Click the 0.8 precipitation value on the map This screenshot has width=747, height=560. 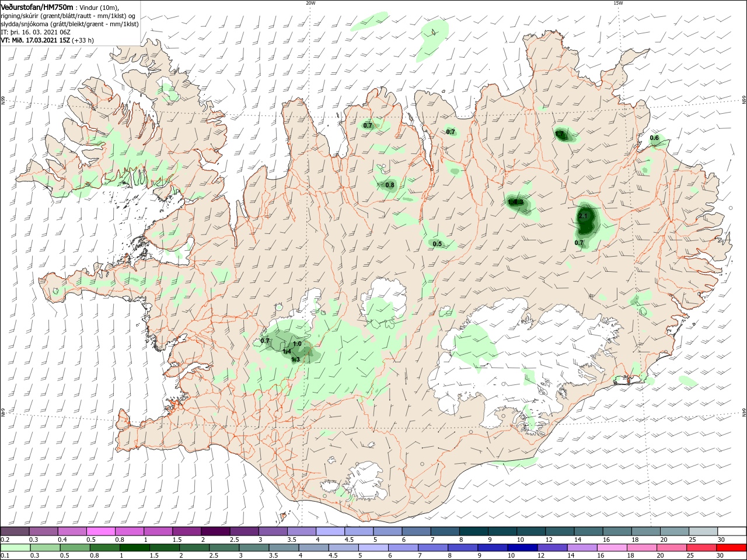point(390,185)
